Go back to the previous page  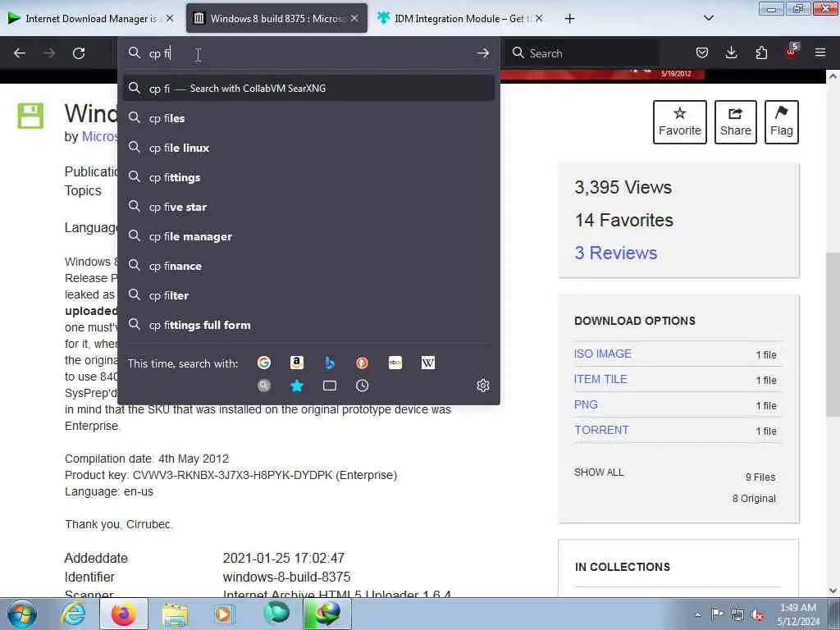20,53
